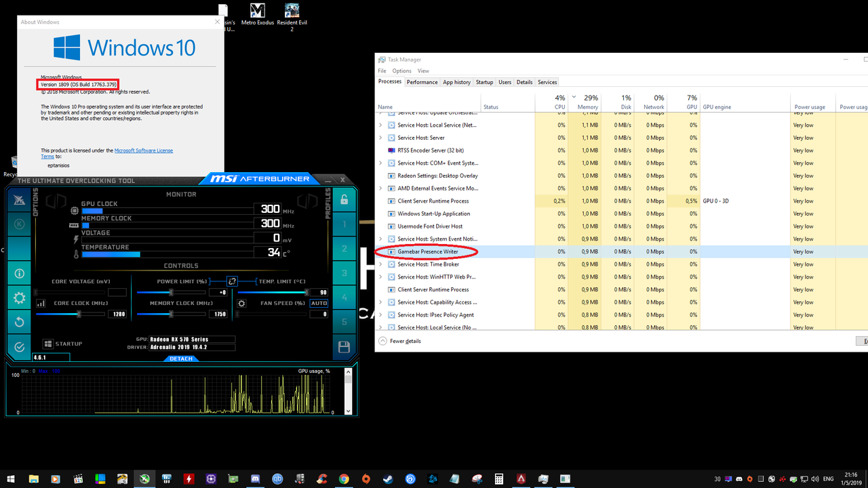
Task: Select the Gamebar Presence Writer process
Action: point(428,251)
